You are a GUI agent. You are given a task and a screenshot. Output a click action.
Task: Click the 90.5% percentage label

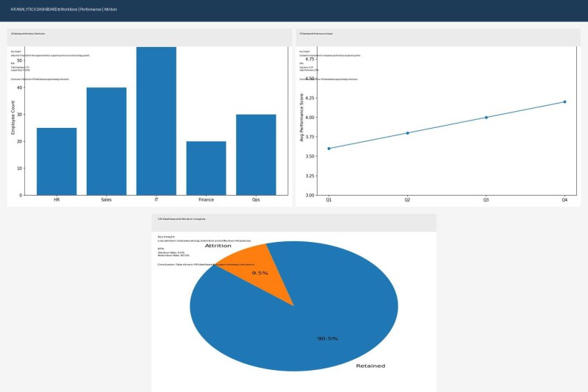(327, 338)
